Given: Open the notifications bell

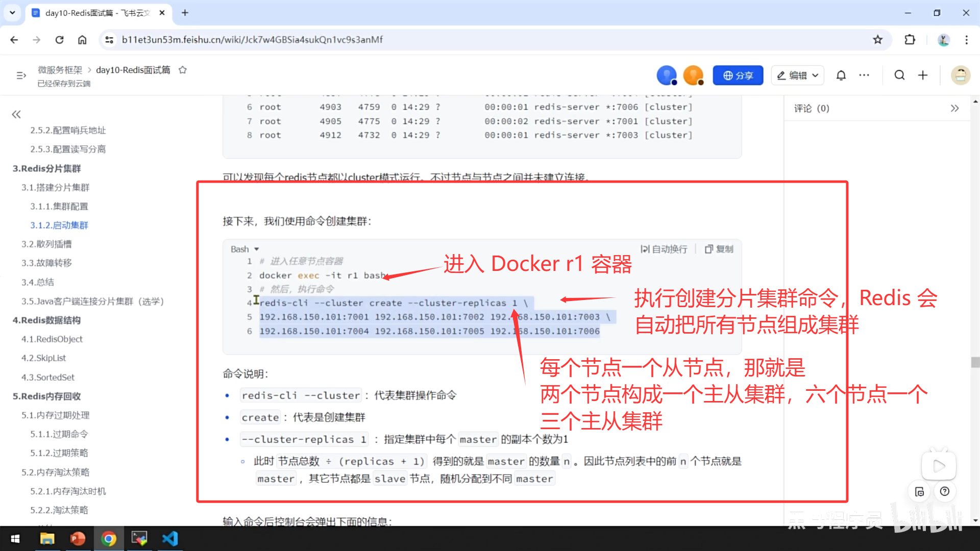Looking at the screenshot, I should tap(841, 76).
